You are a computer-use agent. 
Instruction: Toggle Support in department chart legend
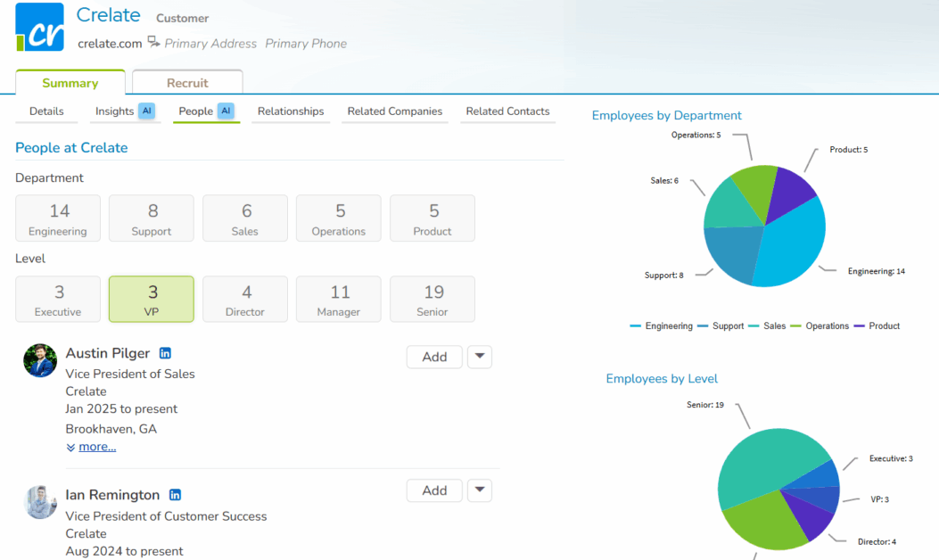tap(721, 325)
